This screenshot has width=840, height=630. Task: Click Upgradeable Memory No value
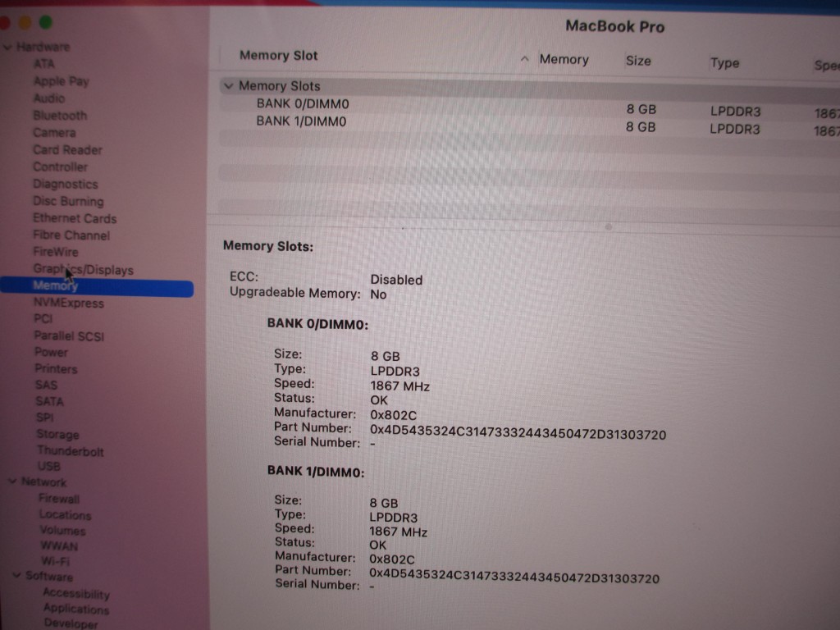click(x=378, y=294)
